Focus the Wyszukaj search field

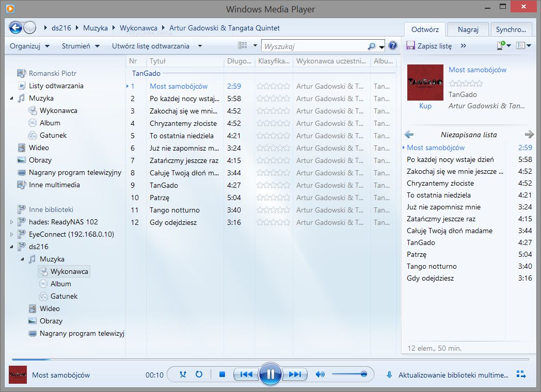tap(314, 46)
